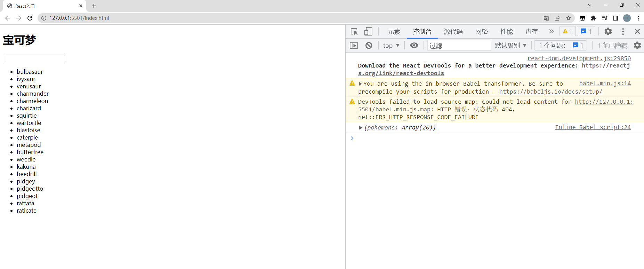Open the profile avatar
This screenshot has height=269, width=644.
627,18
